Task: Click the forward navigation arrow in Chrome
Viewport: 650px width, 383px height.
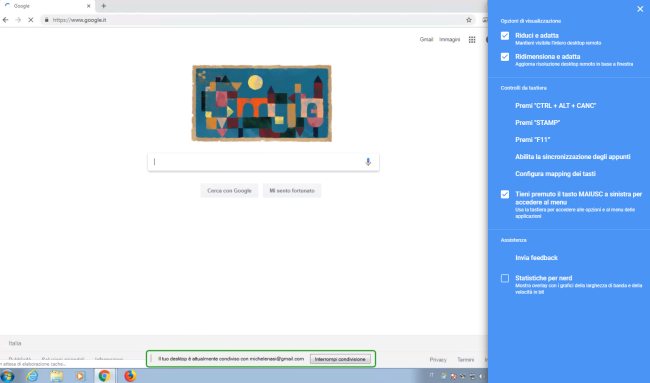Action: click(x=18, y=20)
